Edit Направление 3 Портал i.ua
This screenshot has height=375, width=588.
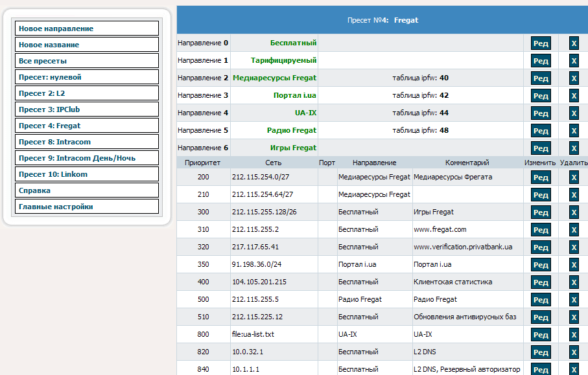click(541, 96)
